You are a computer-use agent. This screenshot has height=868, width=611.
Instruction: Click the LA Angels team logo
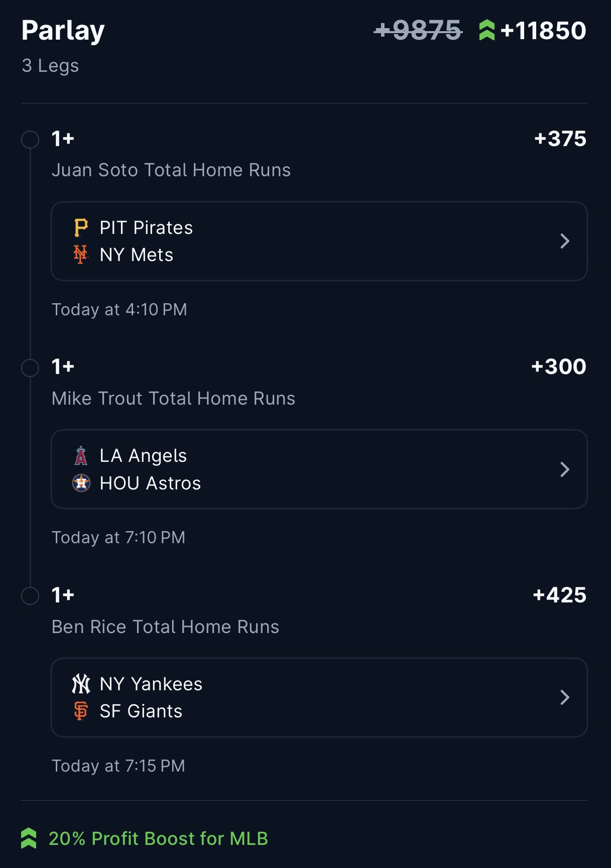coord(80,456)
